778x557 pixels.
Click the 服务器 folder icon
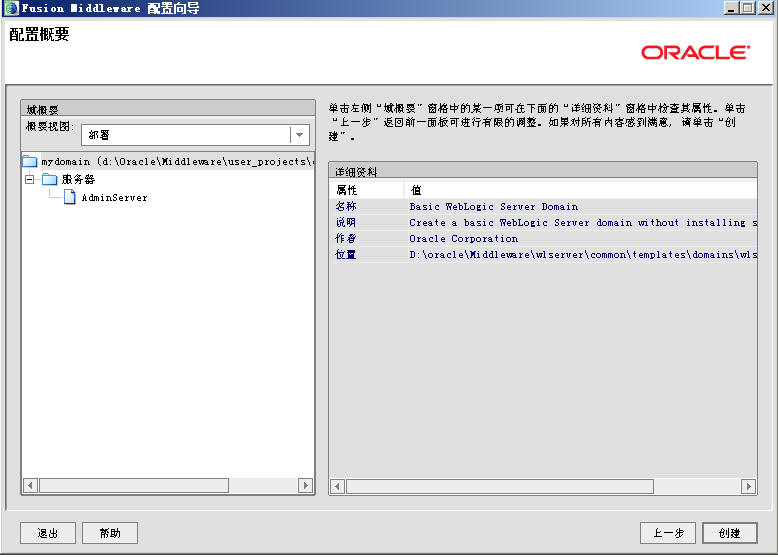(50, 179)
